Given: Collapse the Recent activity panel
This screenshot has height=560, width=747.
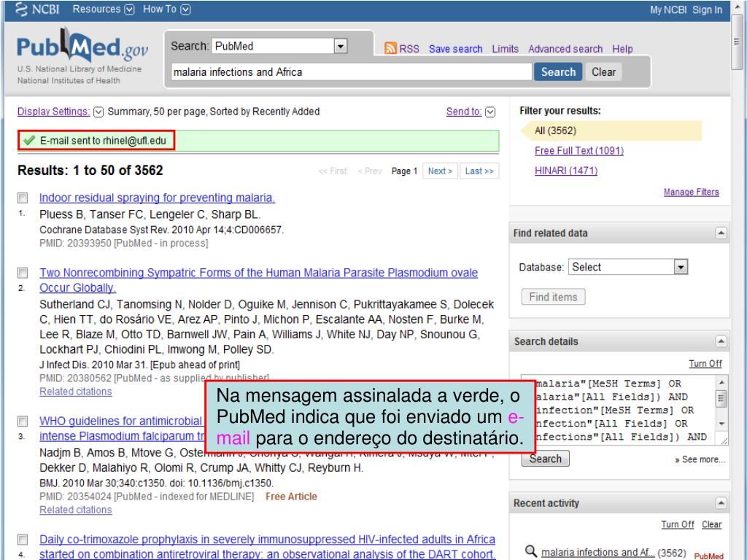Looking at the screenshot, I should coord(721,503).
